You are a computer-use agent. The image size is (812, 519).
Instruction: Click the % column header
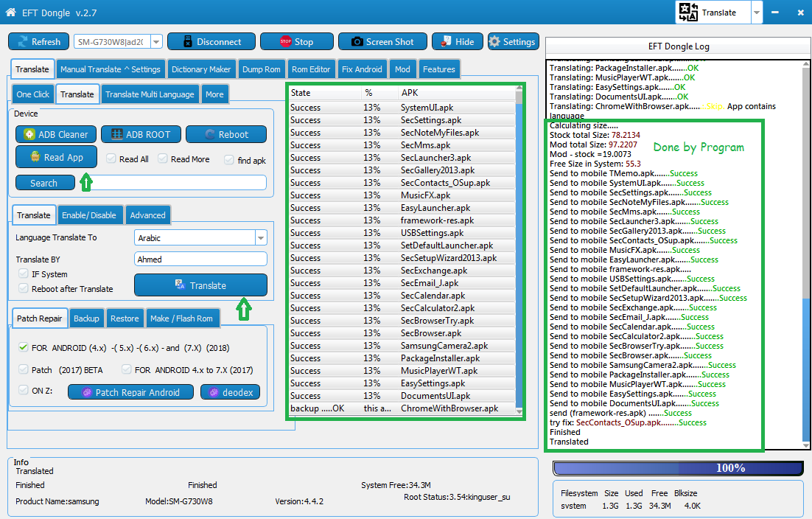click(x=379, y=93)
